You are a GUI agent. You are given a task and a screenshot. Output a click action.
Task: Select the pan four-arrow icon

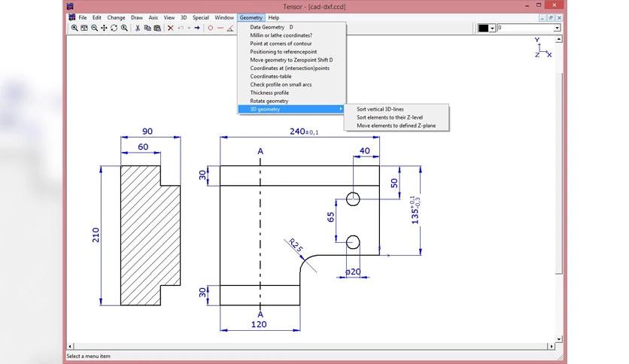104,28
